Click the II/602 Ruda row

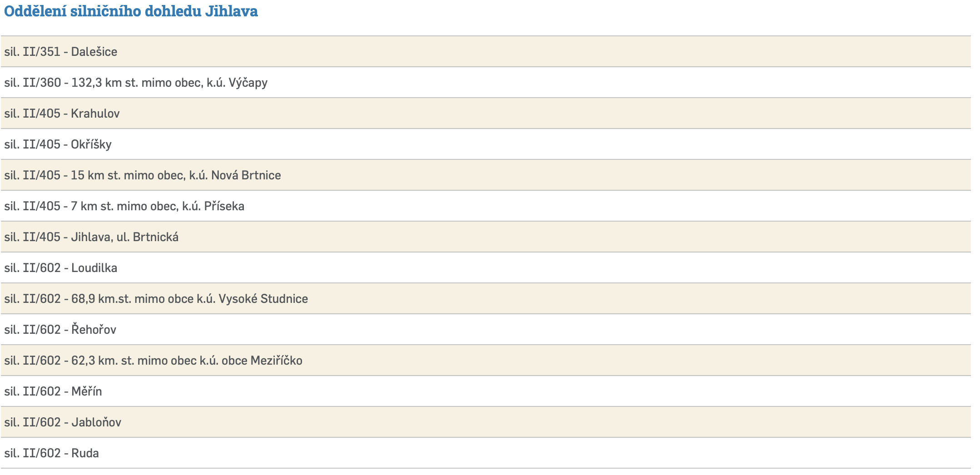[52, 453]
